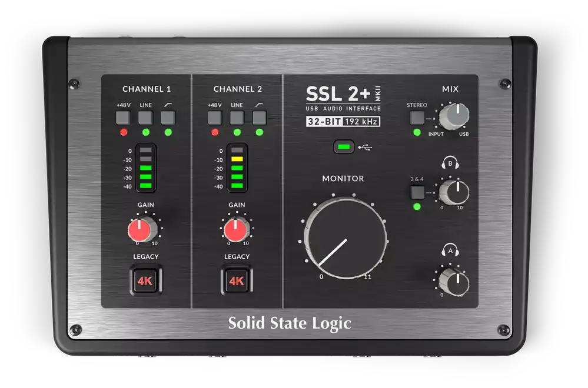The height and width of the screenshot is (388, 588).
Task: Click the 3 & 4 label
Action: 417,179
